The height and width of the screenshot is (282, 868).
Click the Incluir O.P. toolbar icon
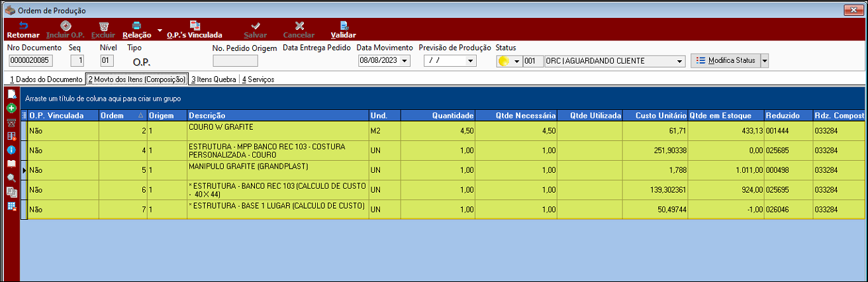tap(66, 26)
